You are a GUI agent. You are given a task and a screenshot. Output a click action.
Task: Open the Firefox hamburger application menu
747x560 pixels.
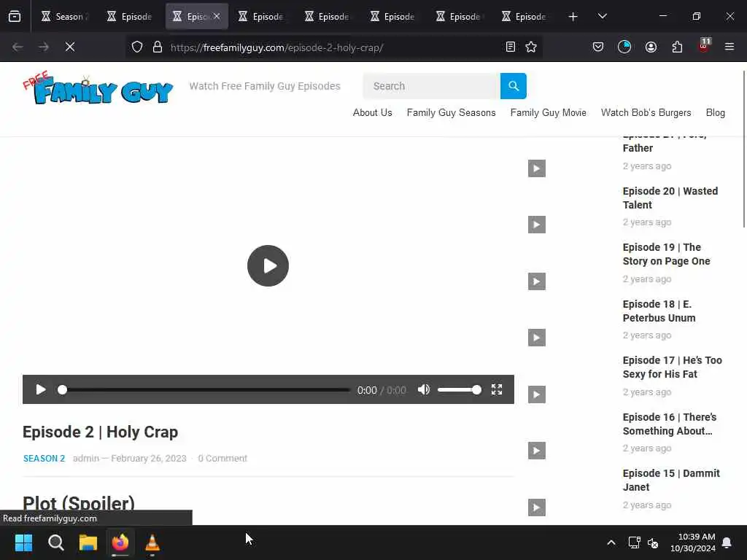(x=729, y=47)
